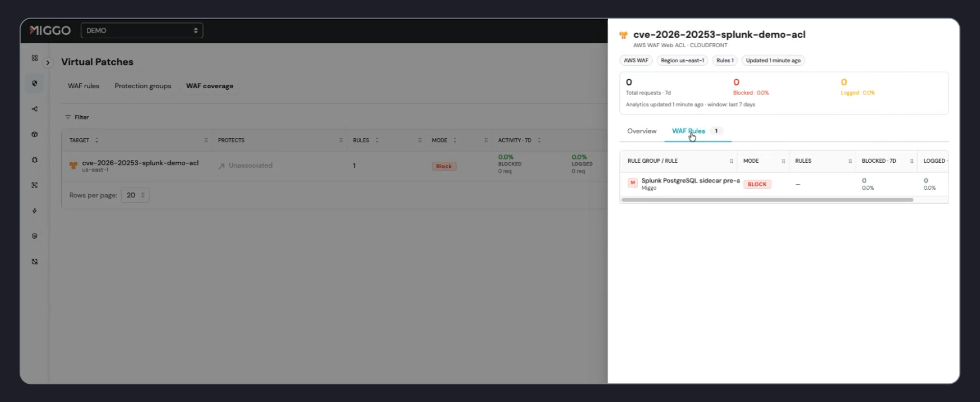Image resolution: width=980 pixels, height=402 pixels.
Task: Open the bug vulnerabilities sidebar icon
Action: pos(35,160)
